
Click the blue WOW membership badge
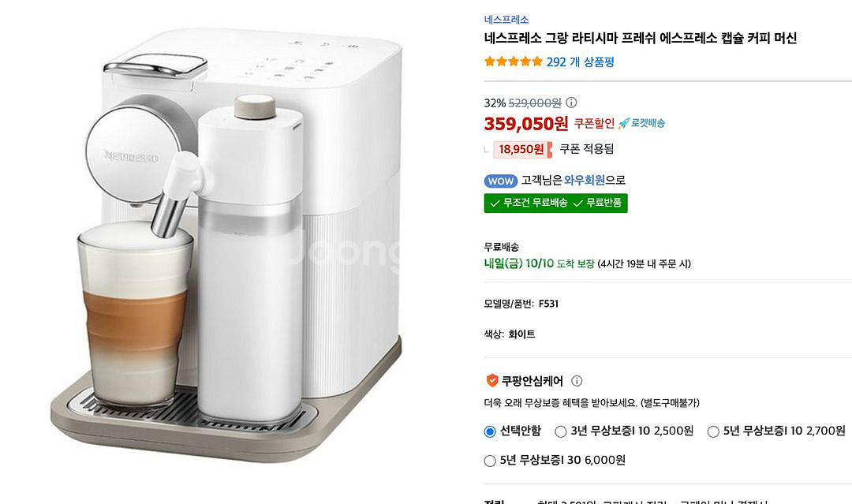tap(501, 181)
